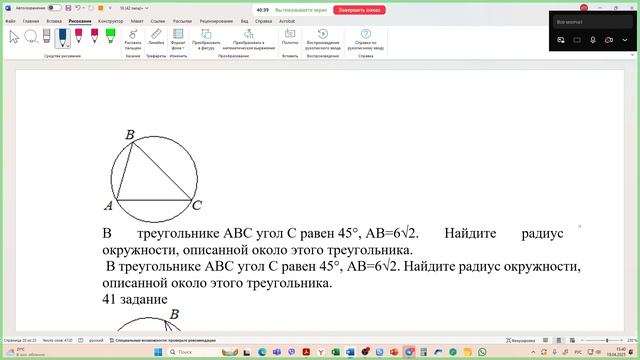Image resolution: width=640 pixels, height=360 pixels.
Task: Click the word 'Найдите' in the first paragraph
Action: 470,233
